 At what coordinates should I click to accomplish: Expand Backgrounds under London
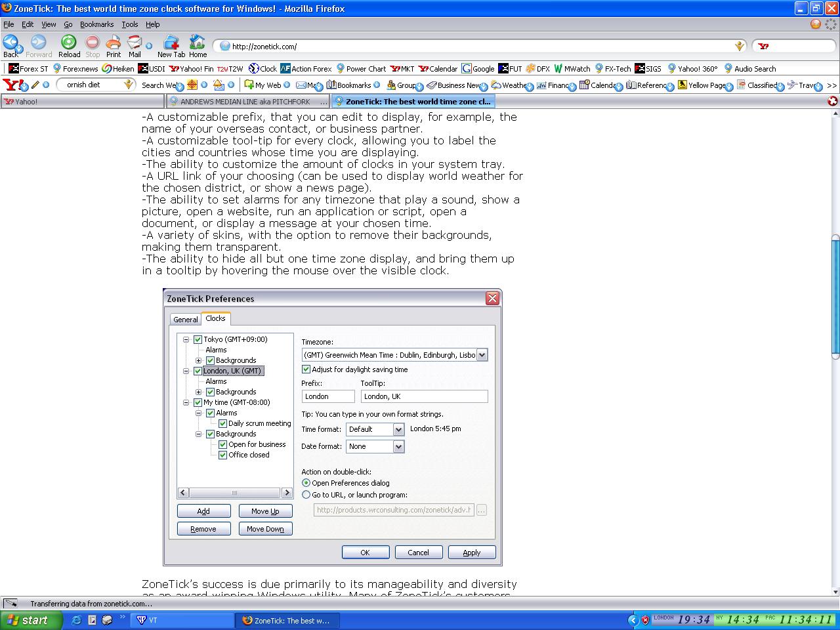198,392
